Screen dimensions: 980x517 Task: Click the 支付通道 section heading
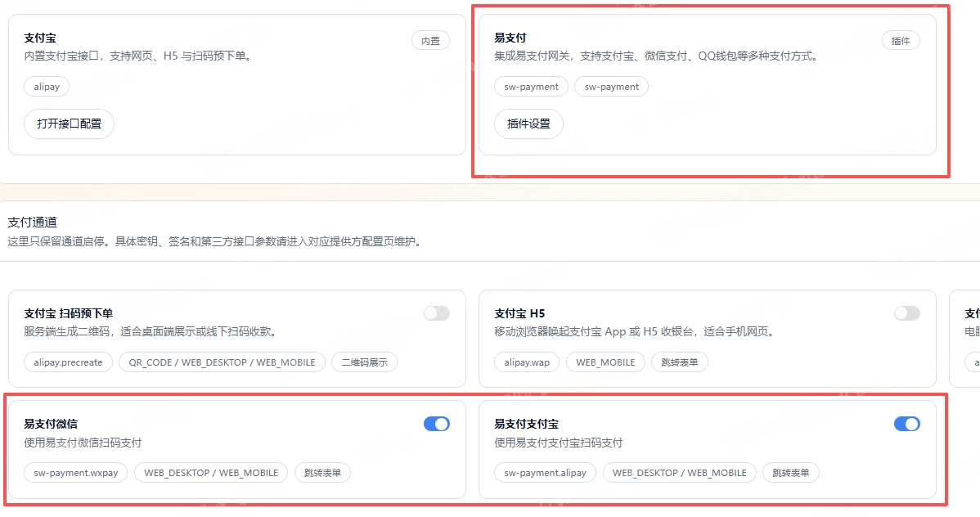pos(33,223)
